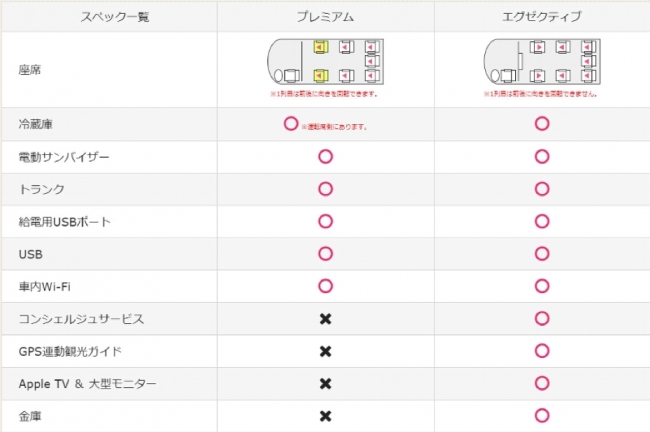Click the Premium X mark for コンシェルジュサービス
This screenshot has height=432, width=650.
tap(324, 319)
